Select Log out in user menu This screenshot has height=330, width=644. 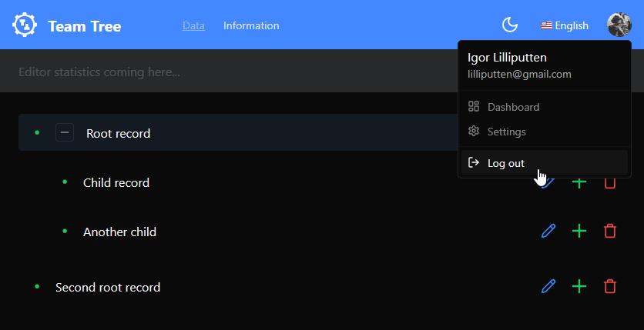(544, 163)
